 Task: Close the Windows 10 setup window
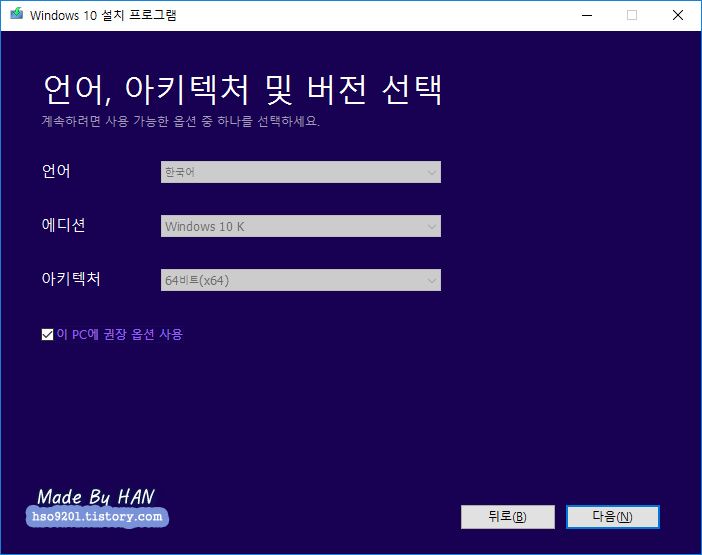pyautogui.click(x=678, y=15)
